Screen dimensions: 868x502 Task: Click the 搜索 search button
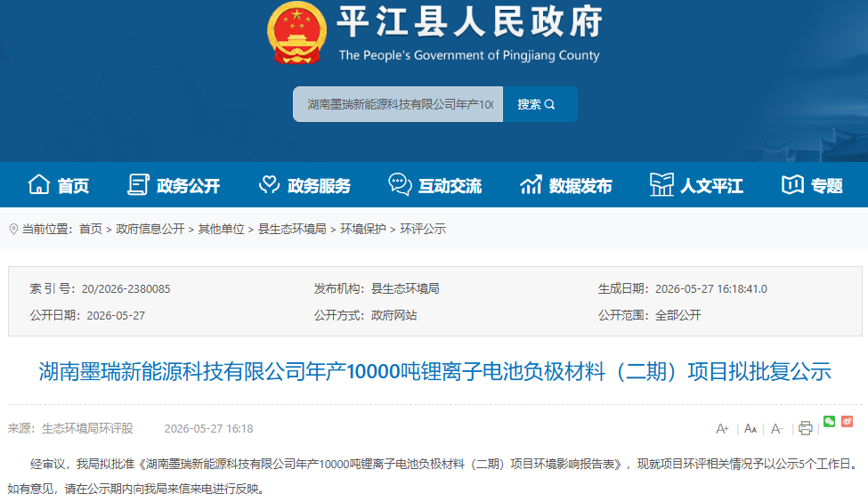[539, 104]
